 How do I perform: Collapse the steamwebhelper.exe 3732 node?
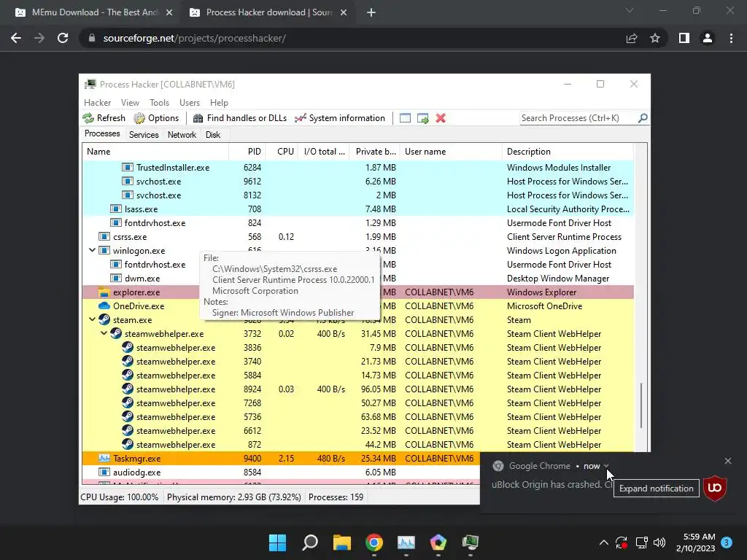click(x=104, y=333)
